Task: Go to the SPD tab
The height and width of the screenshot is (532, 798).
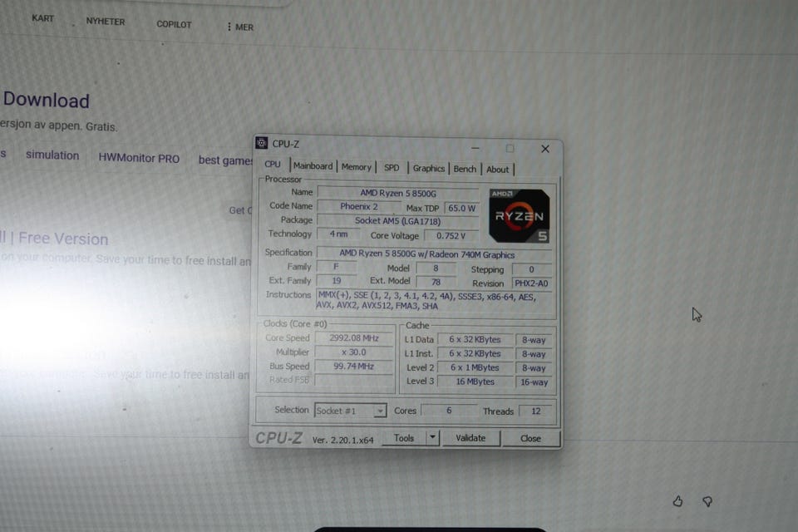Action: (x=392, y=167)
